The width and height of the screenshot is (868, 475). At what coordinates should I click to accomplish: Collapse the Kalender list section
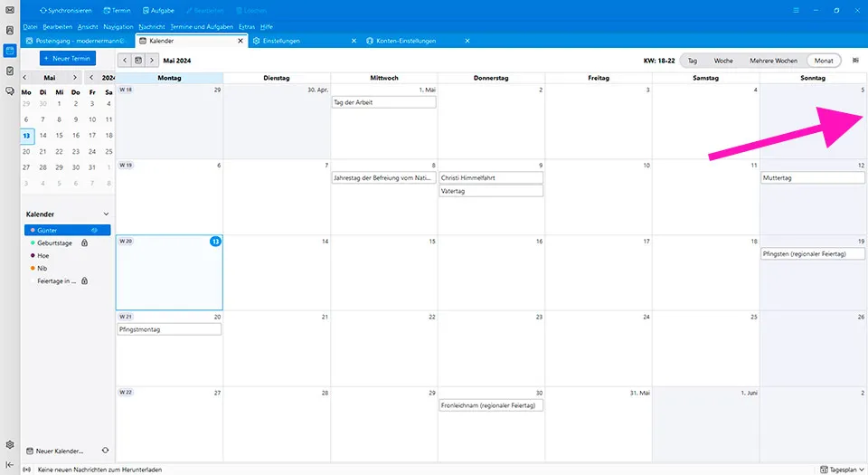106,214
